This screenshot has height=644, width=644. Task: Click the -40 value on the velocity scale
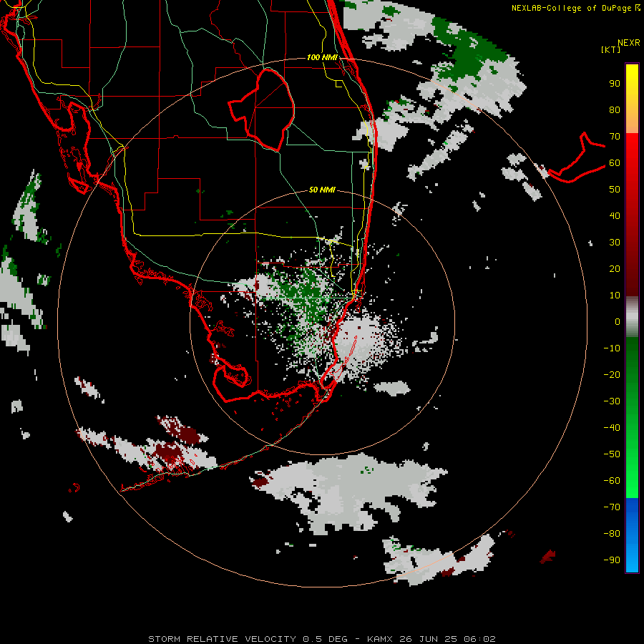point(612,428)
